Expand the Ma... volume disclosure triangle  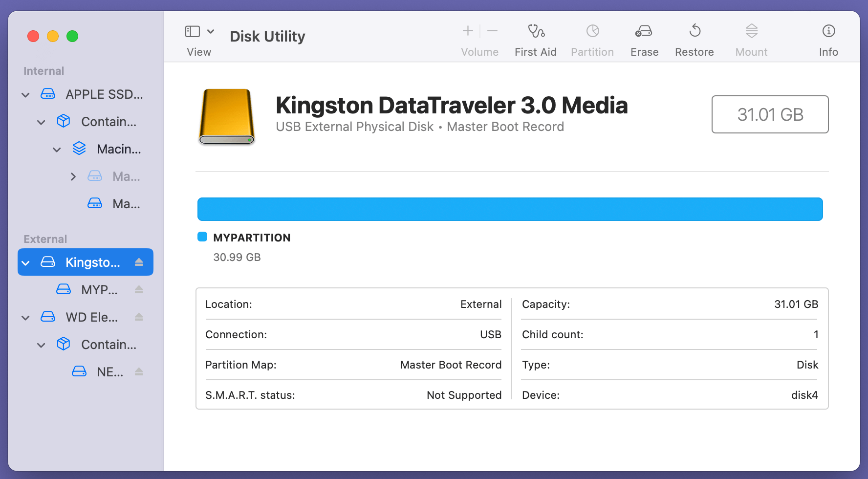click(x=73, y=176)
